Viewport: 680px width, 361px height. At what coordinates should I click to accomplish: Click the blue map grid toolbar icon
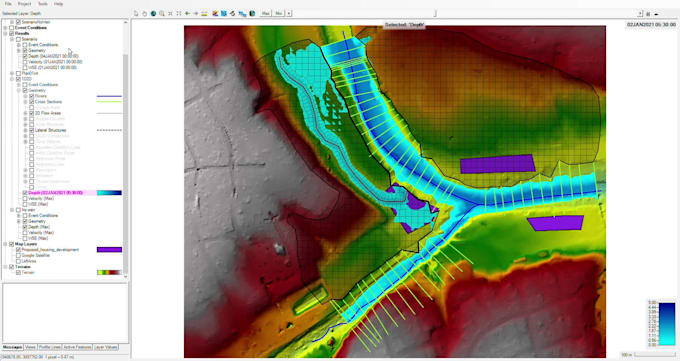[223, 13]
